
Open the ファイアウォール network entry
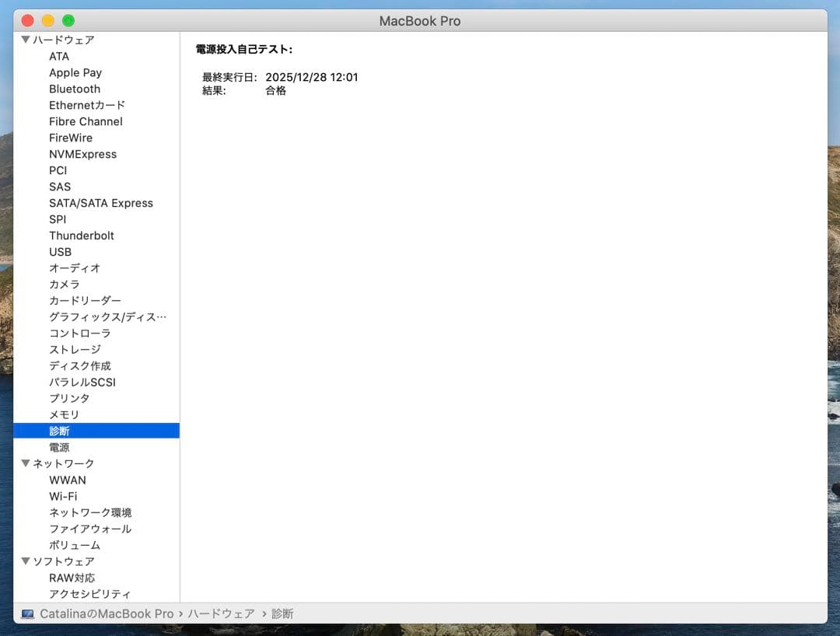click(88, 529)
